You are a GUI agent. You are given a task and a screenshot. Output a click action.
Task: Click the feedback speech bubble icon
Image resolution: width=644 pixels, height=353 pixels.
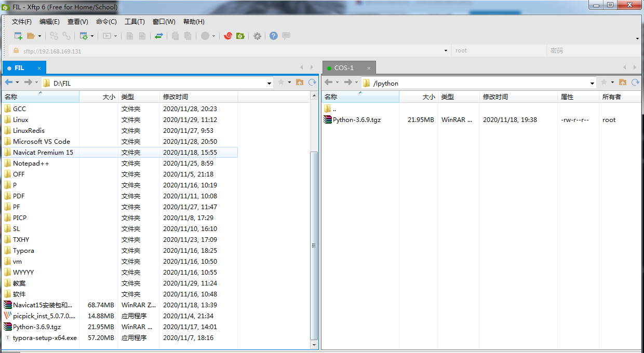pyautogui.click(x=286, y=36)
